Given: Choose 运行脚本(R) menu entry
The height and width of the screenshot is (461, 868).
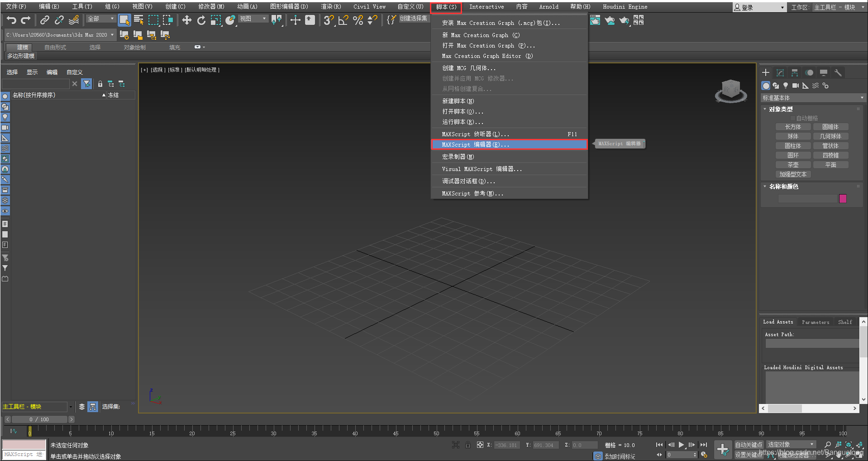Looking at the screenshot, I should tap(509, 122).
